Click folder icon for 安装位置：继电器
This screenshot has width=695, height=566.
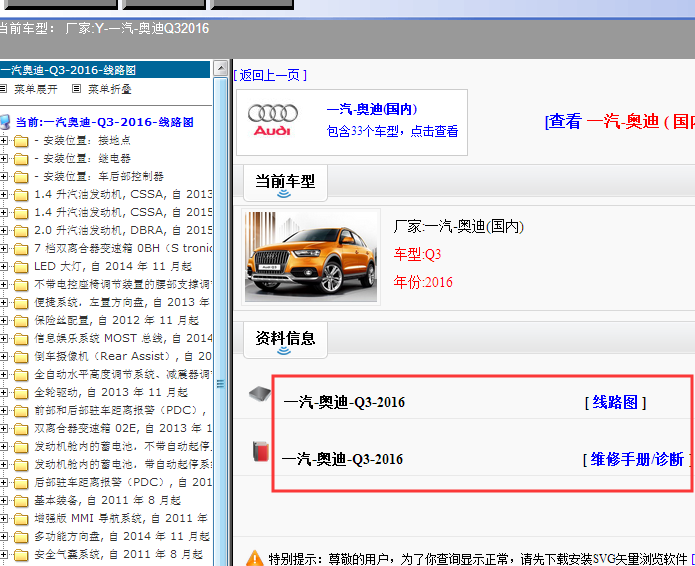coord(21,159)
